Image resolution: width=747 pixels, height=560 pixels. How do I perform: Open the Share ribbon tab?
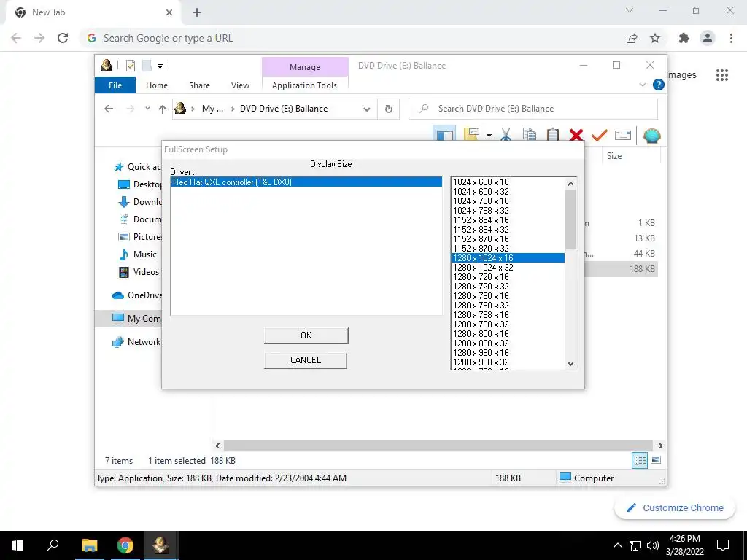pyautogui.click(x=199, y=85)
